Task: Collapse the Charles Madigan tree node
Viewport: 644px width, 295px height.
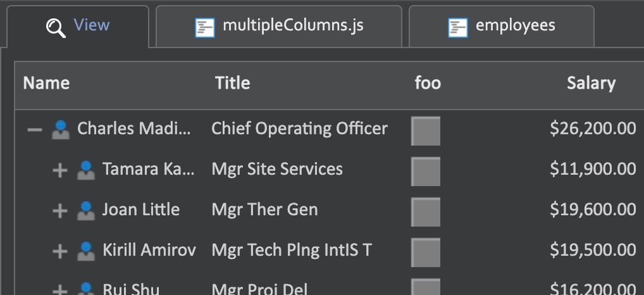Action: pyautogui.click(x=35, y=129)
